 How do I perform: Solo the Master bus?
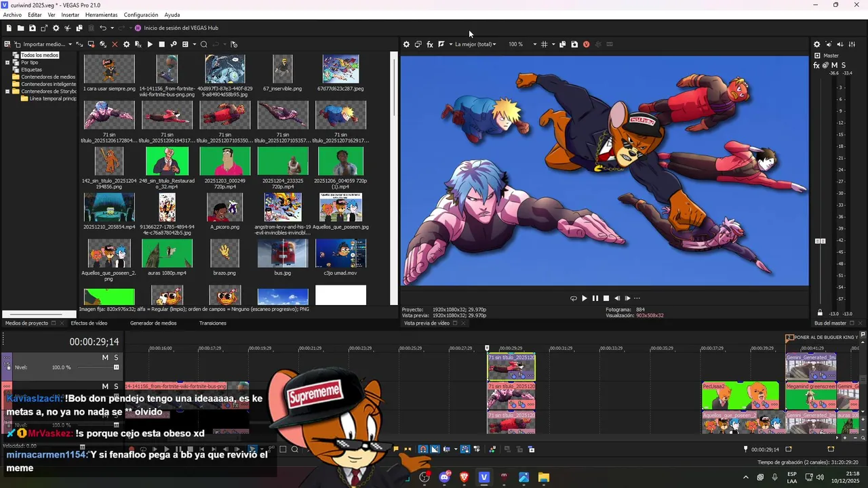tap(844, 65)
